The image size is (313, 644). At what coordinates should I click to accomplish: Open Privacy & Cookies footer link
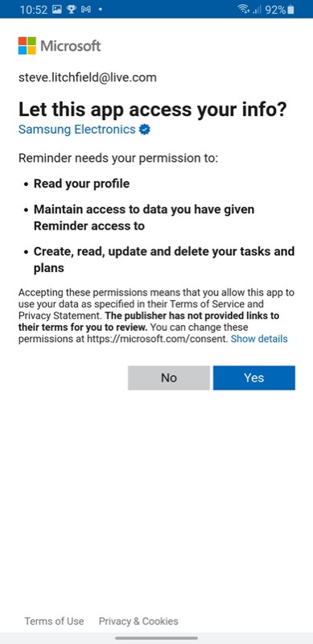[x=138, y=621]
